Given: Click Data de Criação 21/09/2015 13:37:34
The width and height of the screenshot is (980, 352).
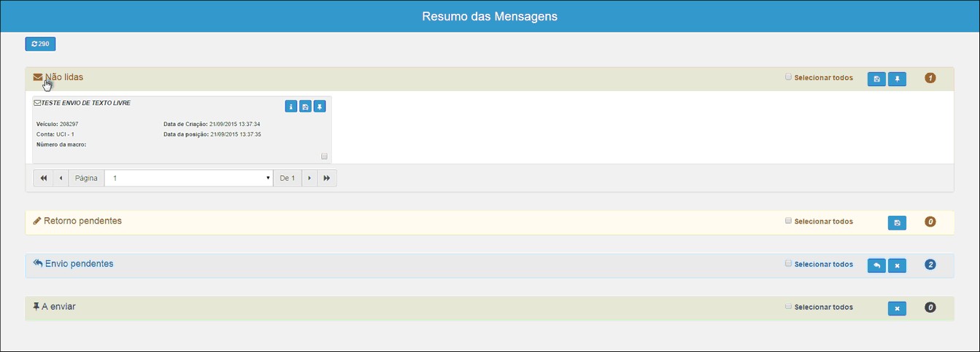Looking at the screenshot, I should 235,125.
